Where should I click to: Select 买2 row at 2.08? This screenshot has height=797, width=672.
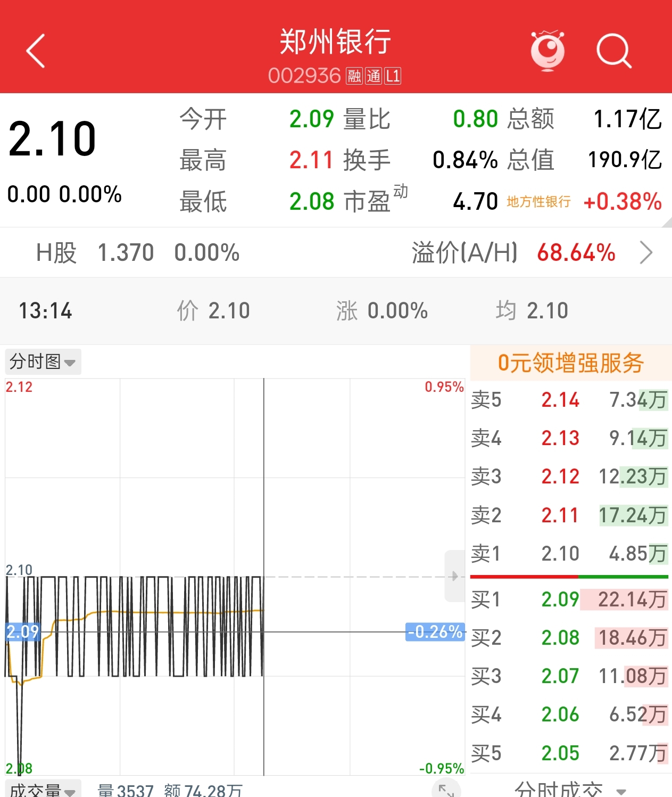(570, 638)
